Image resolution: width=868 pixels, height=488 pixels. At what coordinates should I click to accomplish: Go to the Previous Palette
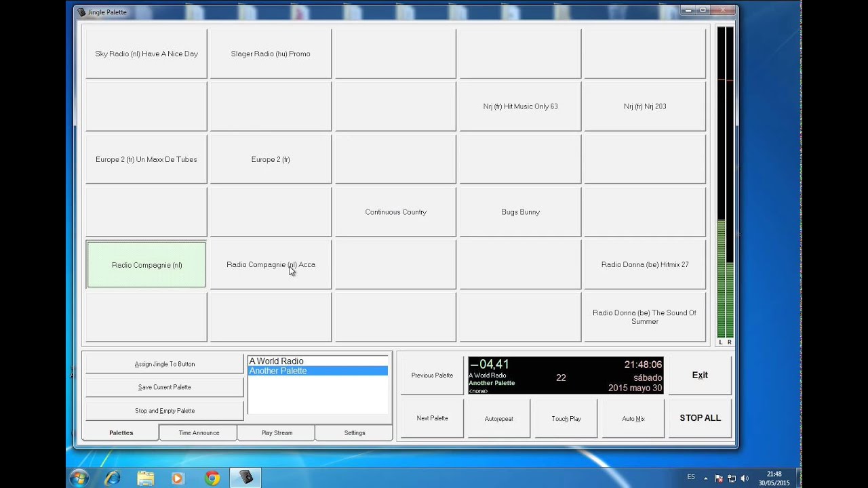[x=432, y=375]
